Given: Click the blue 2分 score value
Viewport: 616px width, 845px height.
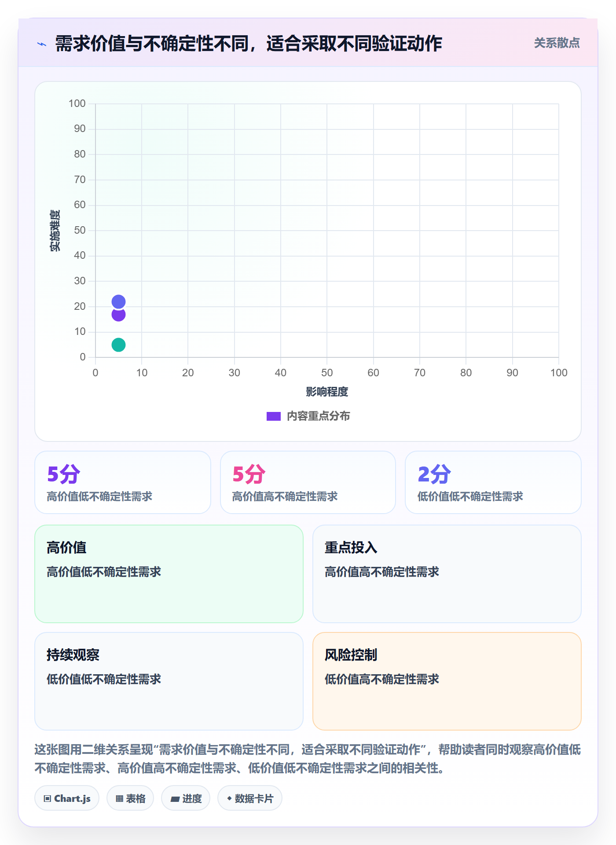Looking at the screenshot, I should (x=434, y=474).
